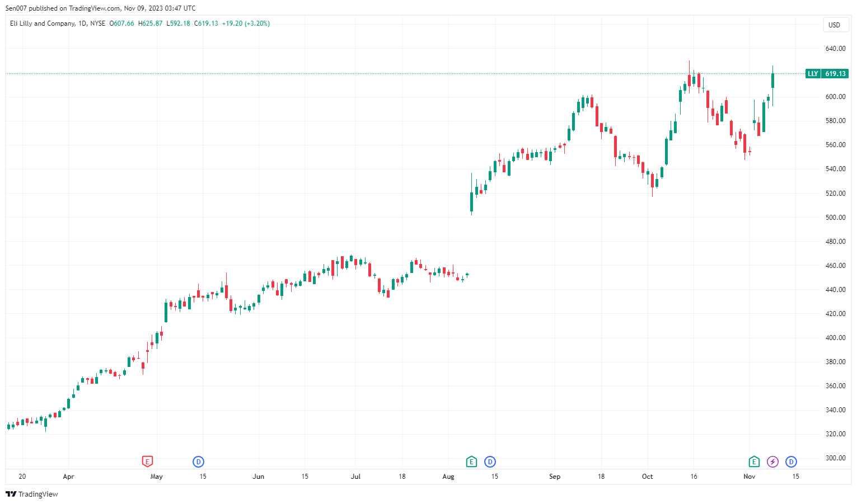The image size is (857, 504).
Task: Click the 340.00 price axis label
Action: 835,410
